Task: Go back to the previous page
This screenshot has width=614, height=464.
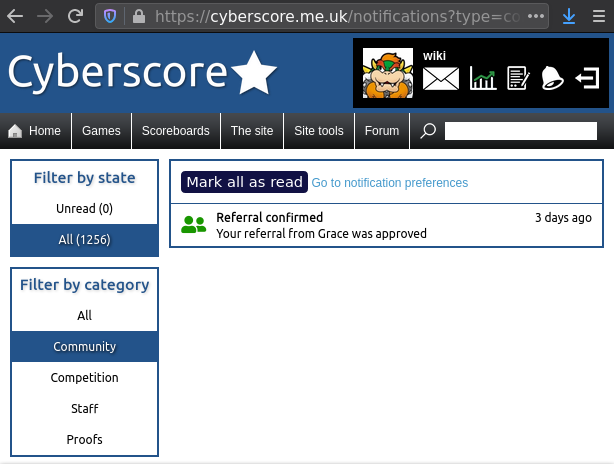Action: [15, 16]
